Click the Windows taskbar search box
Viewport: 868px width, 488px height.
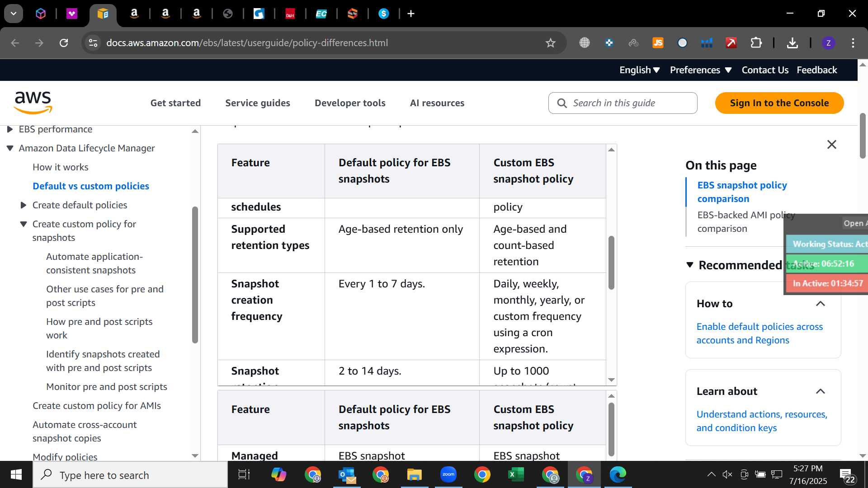point(130,475)
